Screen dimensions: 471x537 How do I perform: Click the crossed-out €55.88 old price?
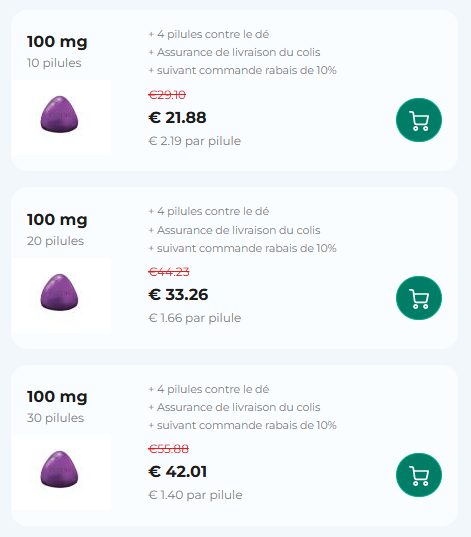169,449
